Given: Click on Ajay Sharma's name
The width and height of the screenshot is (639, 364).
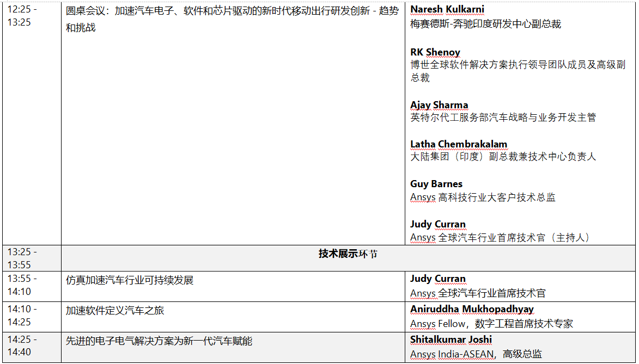Looking at the screenshot, I should point(439,105).
